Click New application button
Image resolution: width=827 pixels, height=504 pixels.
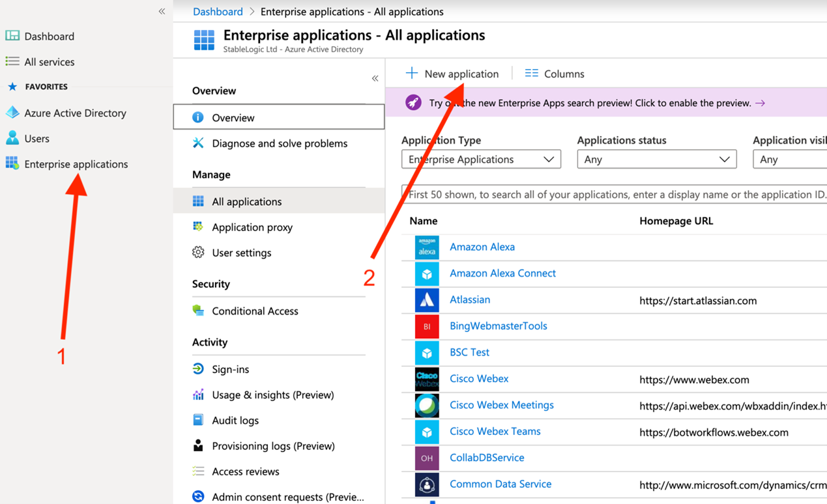point(452,74)
